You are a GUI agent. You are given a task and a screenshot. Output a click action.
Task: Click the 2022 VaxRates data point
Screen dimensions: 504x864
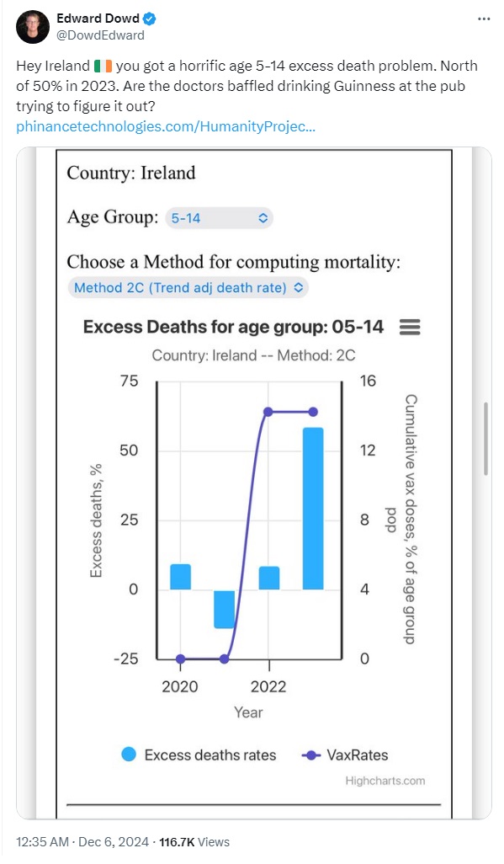pyautogui.click(x=268, y=412)
